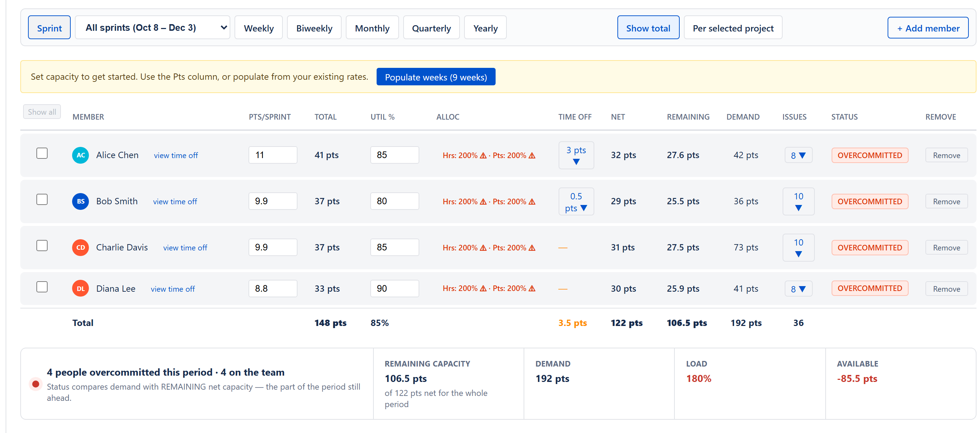The image size is (980, 433).
Task: Select the Quarterly period tab
Action: [431, 28]
